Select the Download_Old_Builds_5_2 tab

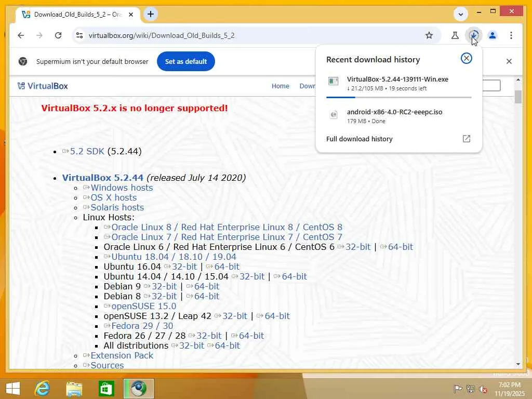(78, 15)
